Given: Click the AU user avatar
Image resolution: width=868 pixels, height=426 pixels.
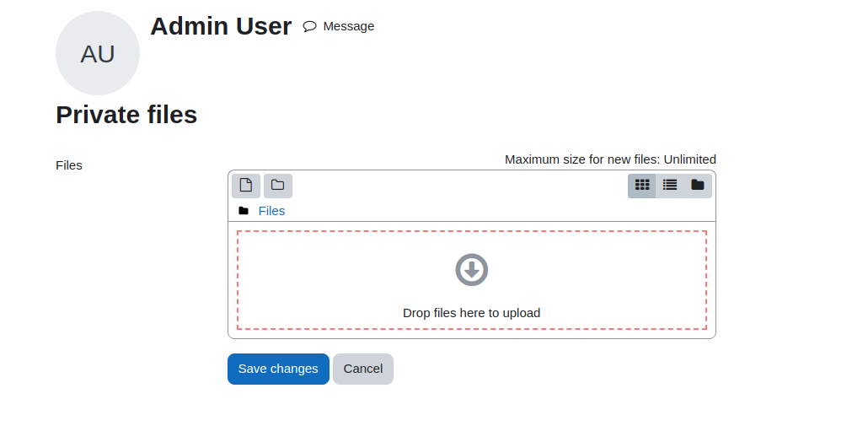Looking at the screenshot, I should [98, 53].
